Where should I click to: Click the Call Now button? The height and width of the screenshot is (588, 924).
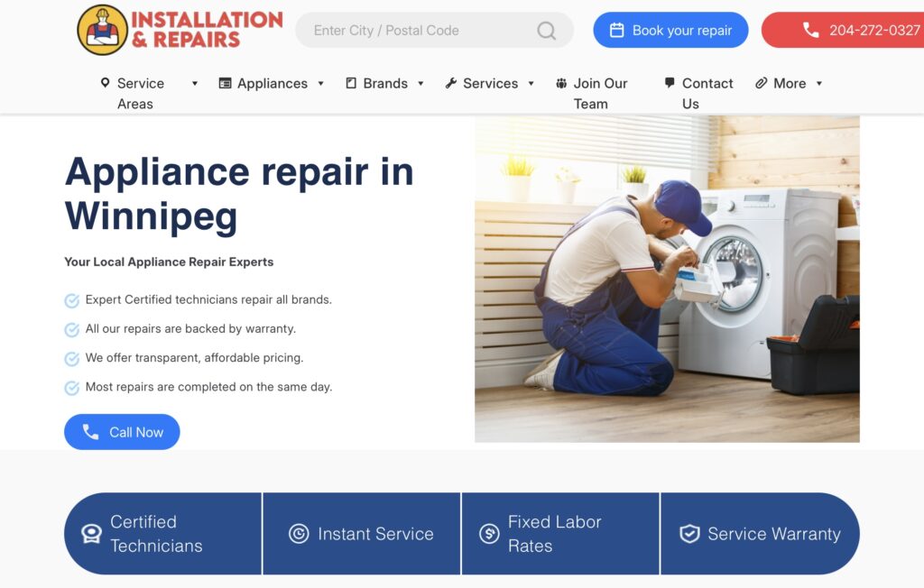click(122, 432)
